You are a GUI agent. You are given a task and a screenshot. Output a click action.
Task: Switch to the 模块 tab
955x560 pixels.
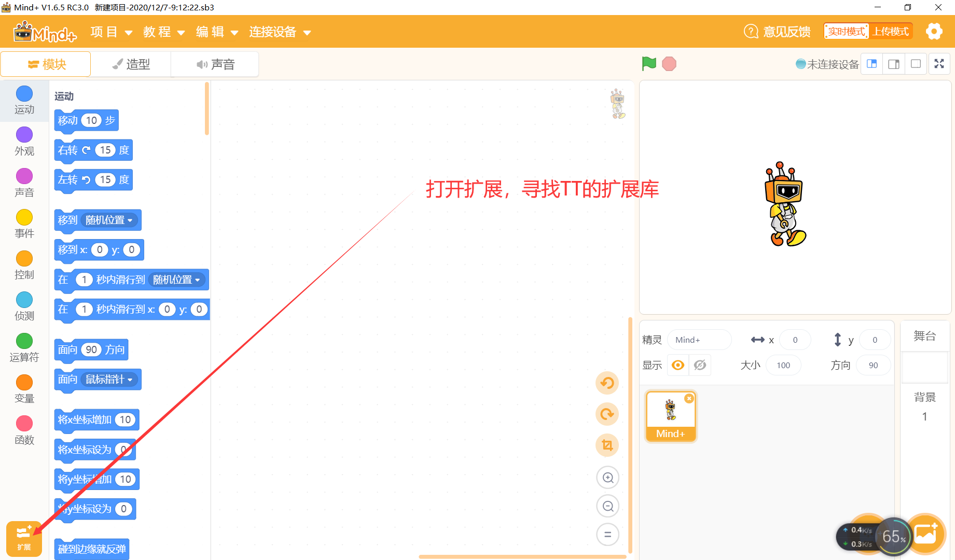(x=46, y=64)
